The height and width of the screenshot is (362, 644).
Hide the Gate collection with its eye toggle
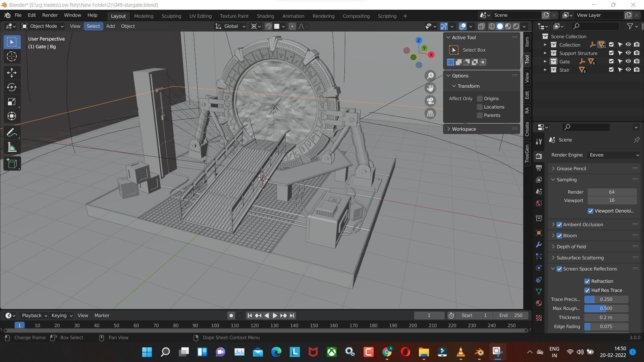pos(628,61)
